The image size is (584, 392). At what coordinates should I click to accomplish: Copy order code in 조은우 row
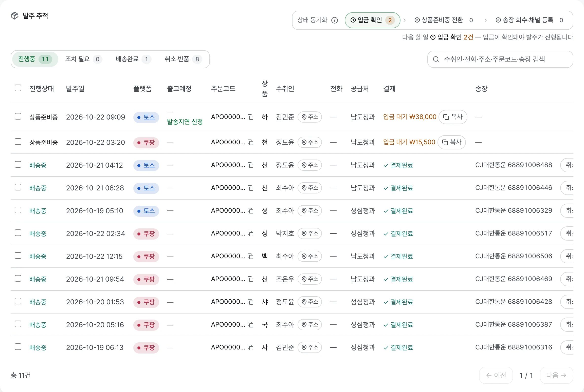[250, 279]
